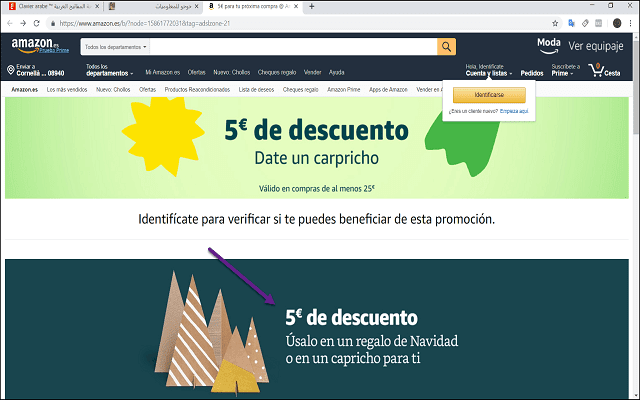Expand the 'Suscríbete a Prime' dropdown
Screen dimensions: 640x400
566,73
